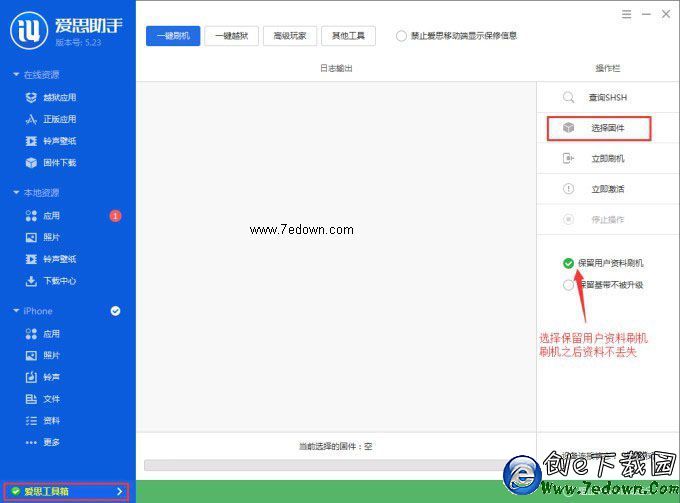Select 越狱应用 text label
This screenshot has height=503, width=680.
60,98
